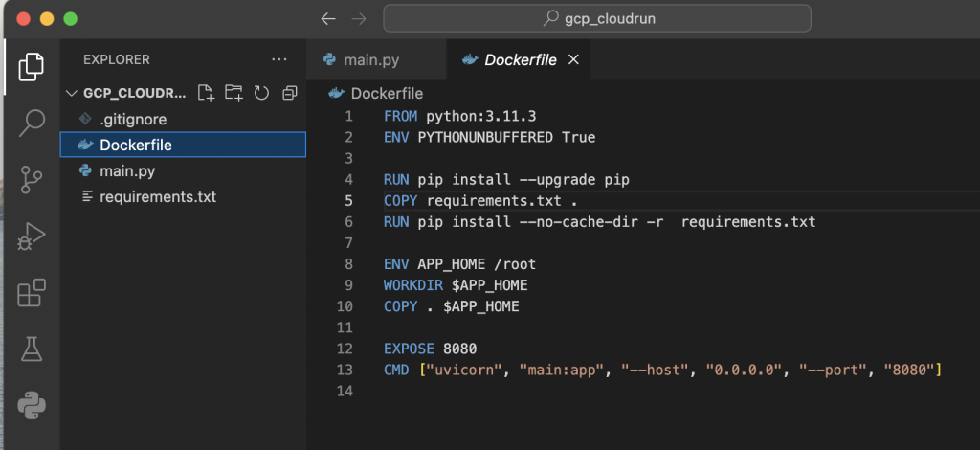Open the Run and Debug view

pos(31,236)
